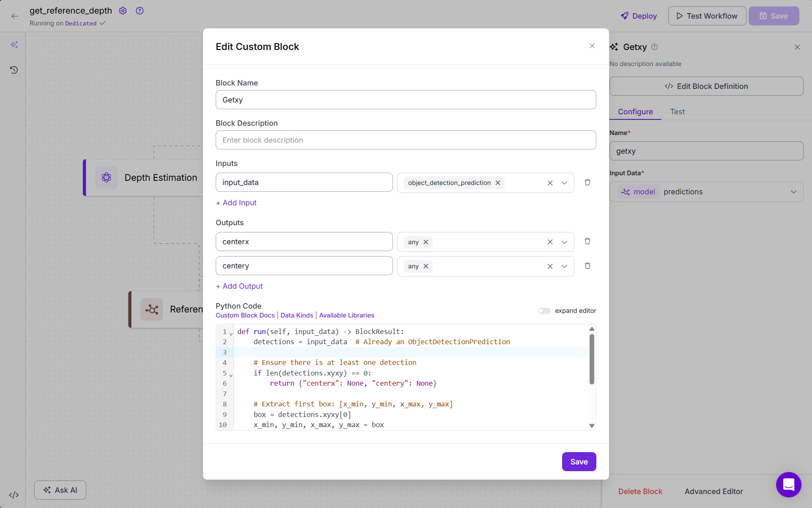Image resolution: width=812 pixels, height=508 pixels.
Task: Save the custom block changes
Action: (579, 461)
